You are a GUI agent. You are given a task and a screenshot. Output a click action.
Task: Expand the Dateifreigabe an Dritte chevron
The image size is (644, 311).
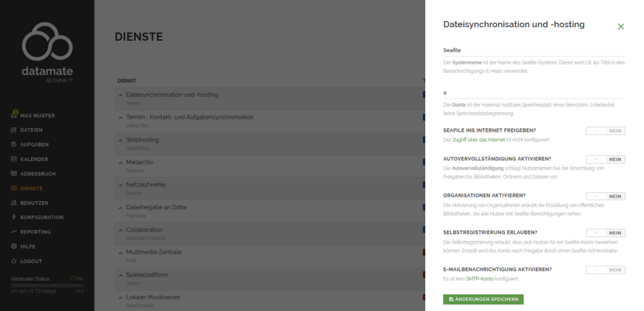pyautogui.click(x=120, y=208)
